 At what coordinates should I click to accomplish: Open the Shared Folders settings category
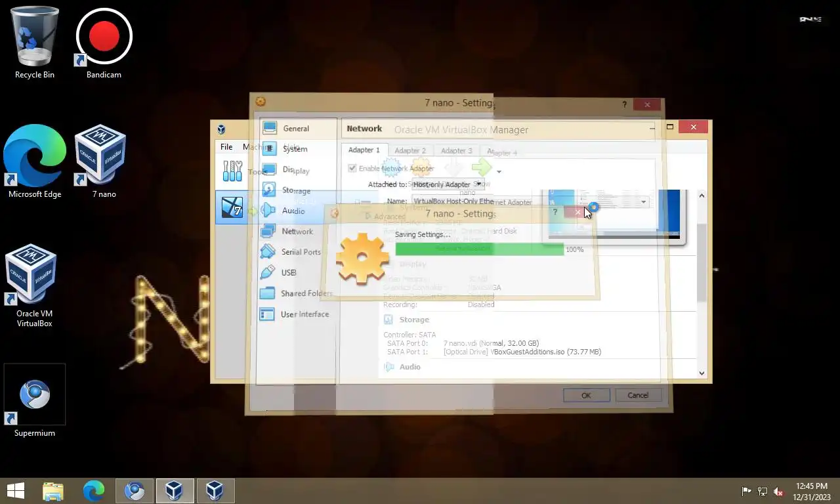(297, 293)
